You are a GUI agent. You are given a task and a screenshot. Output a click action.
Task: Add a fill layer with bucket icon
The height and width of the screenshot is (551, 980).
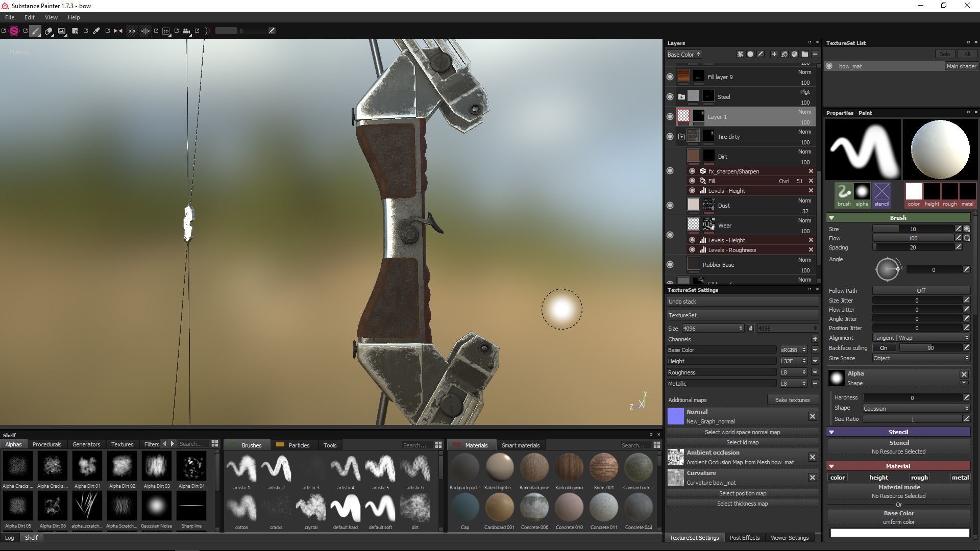[785, 54]
